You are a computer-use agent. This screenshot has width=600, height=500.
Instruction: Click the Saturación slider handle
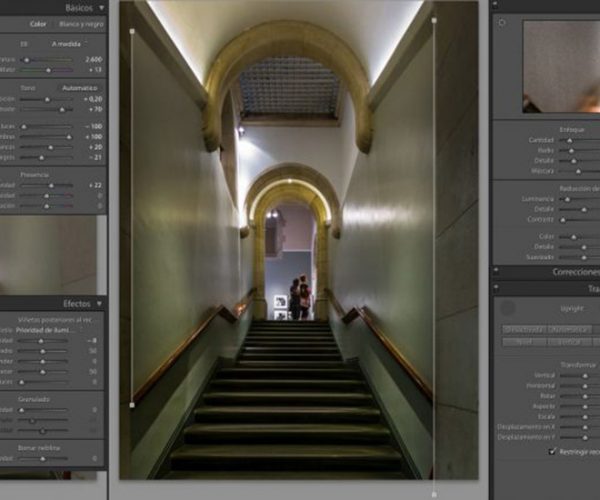coord(46,206)
